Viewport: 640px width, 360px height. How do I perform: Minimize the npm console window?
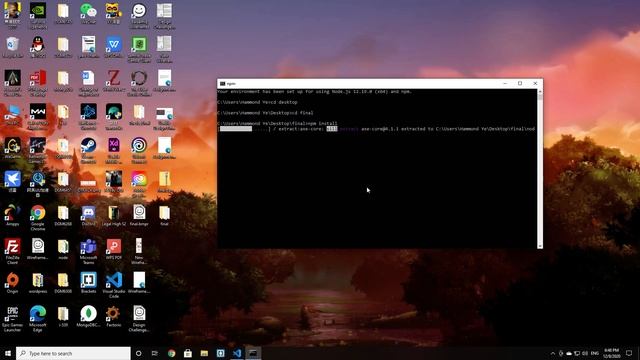[505, 83]
